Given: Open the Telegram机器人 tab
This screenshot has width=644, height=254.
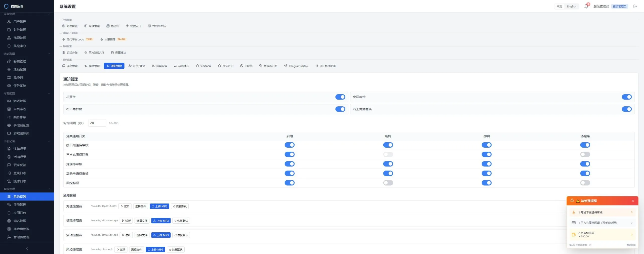Looking at the screenshot, I should pos(296,66).
